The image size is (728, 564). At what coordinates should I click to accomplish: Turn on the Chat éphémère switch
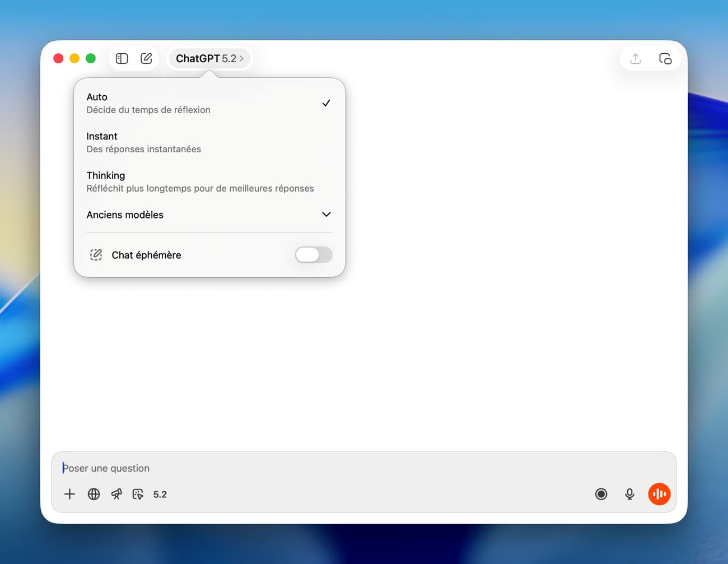pyautogui.click(x=314, y=255)
